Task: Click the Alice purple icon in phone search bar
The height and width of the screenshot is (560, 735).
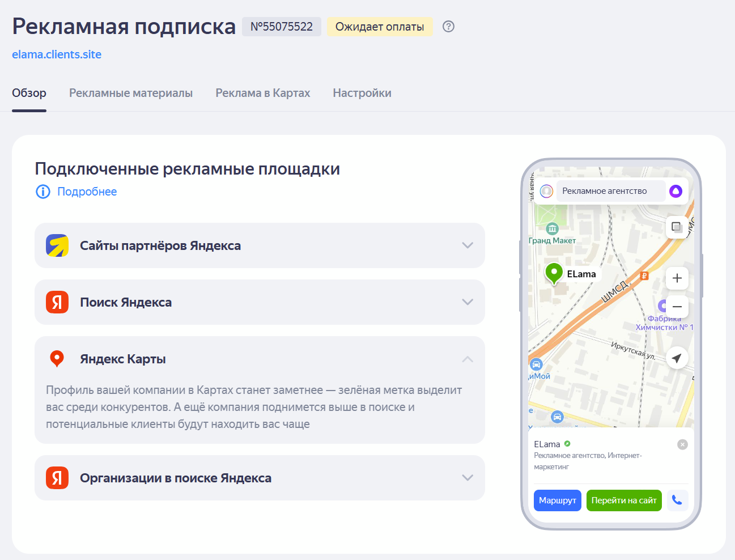Action: point(675,191)
